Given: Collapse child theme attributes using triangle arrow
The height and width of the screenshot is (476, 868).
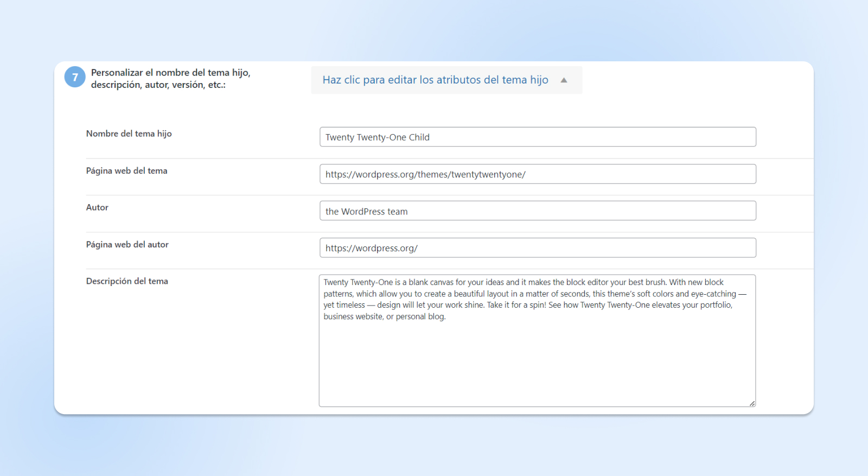Looking at the screenshot, I should pyautogui.click(x=564, y=80).
